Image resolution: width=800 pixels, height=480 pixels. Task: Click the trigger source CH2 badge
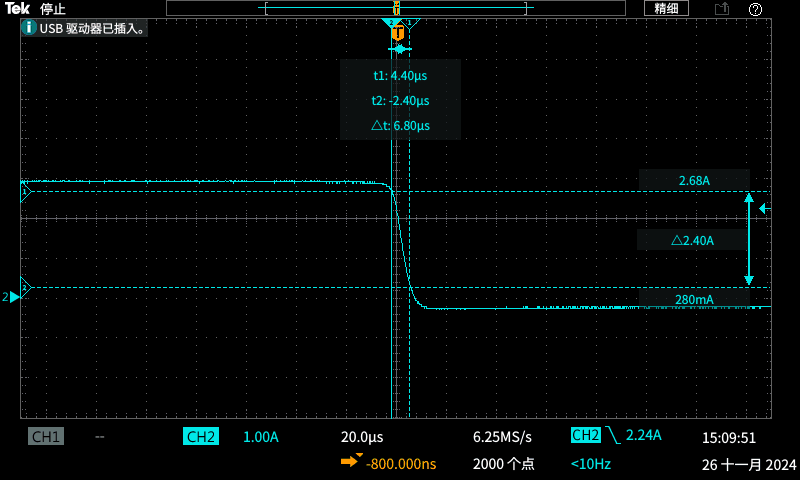click(x=585, y=436)
